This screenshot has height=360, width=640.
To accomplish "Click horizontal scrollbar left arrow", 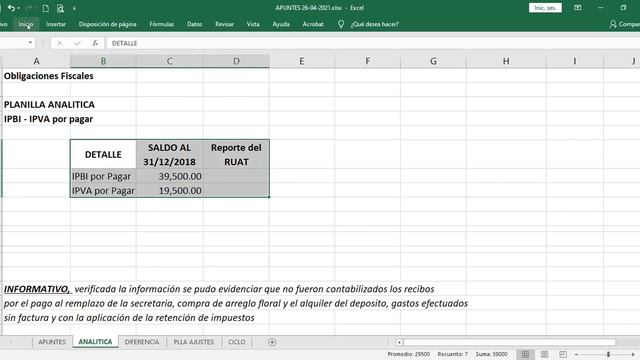I will pyautogui.click(x=399, y=342).
